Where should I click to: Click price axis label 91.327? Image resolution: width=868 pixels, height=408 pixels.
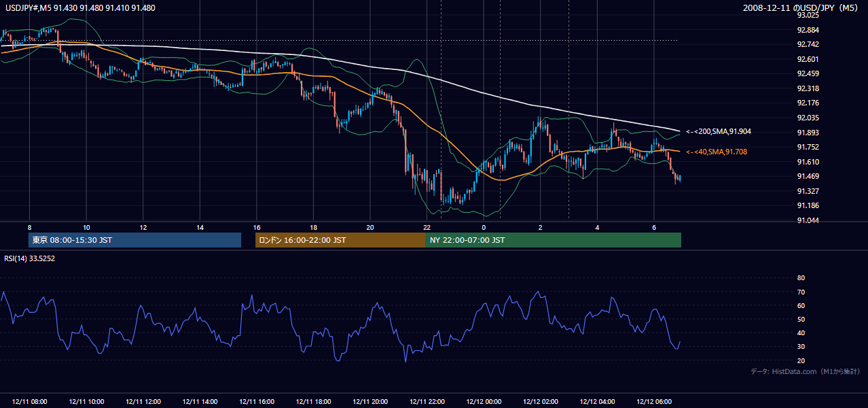click(808, 191)
